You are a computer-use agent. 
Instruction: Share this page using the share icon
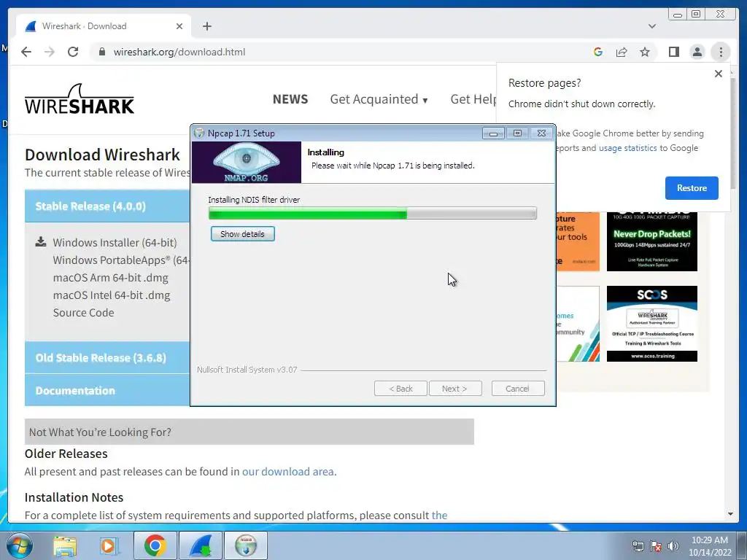point(622,52)
